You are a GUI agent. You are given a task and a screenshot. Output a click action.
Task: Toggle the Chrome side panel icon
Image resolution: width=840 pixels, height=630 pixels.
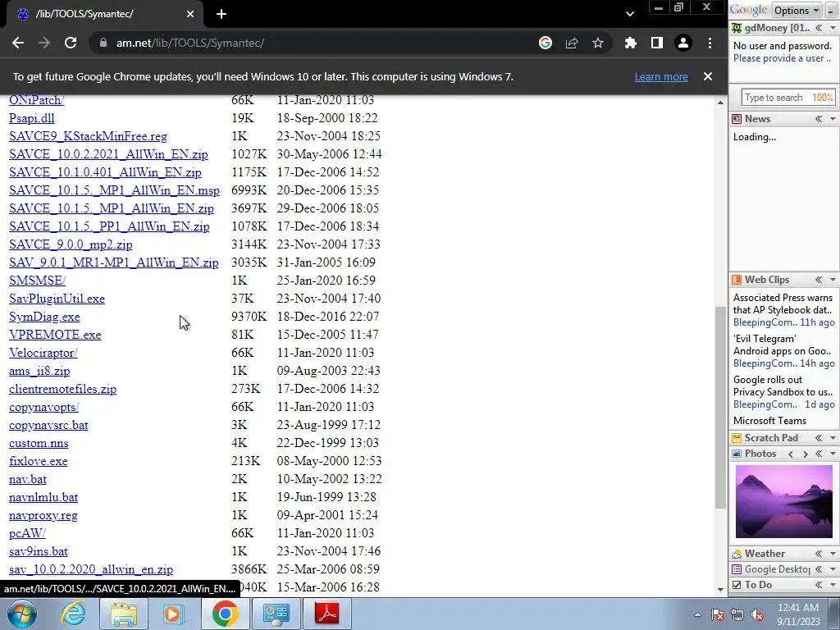(x=657, y=43)
